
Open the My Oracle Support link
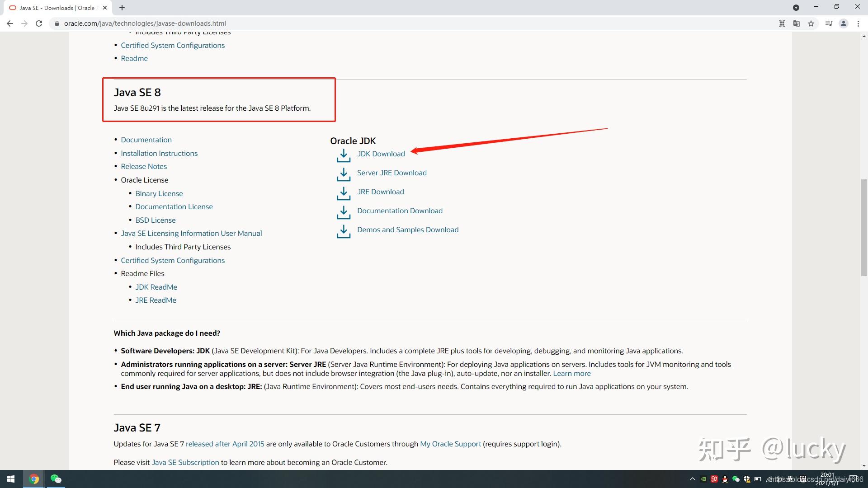pyautogui.click(x=450, y=444)
